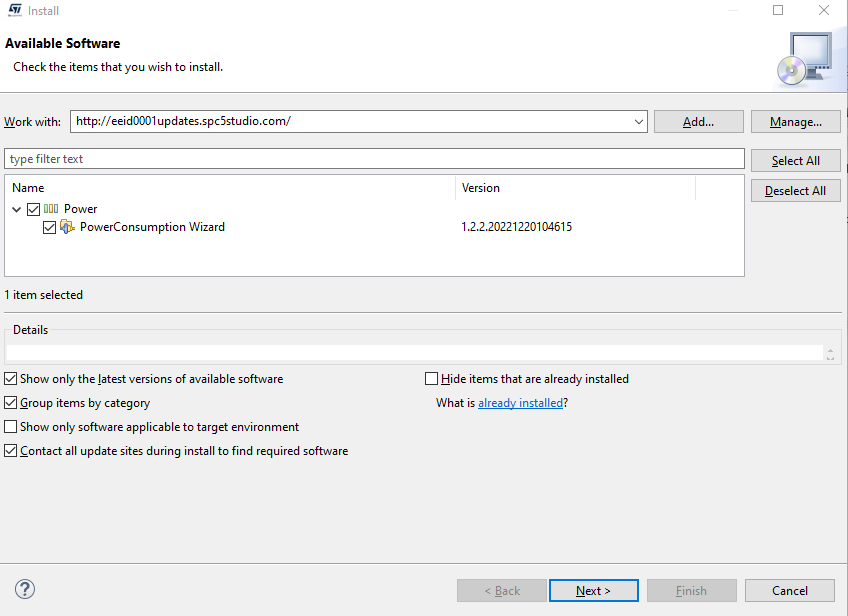Cancel the install dialog
This screenshot has width=848, height=616.
tap(790, 591)
